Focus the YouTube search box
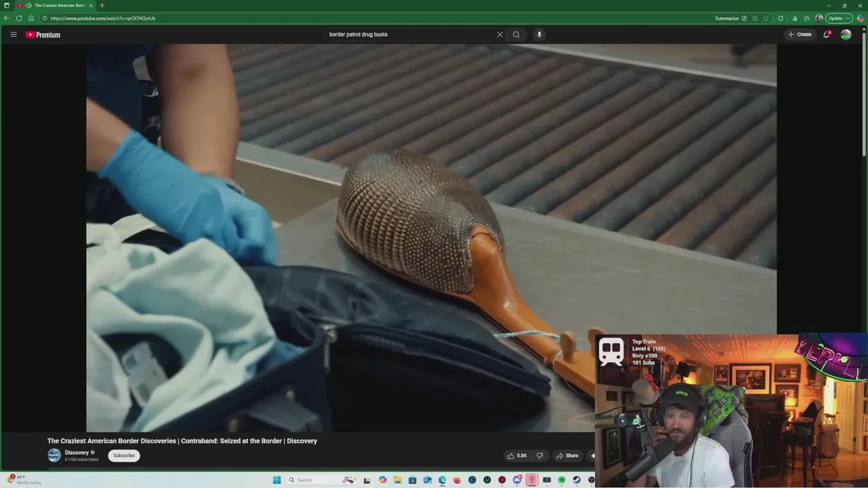 click(410, 35)
